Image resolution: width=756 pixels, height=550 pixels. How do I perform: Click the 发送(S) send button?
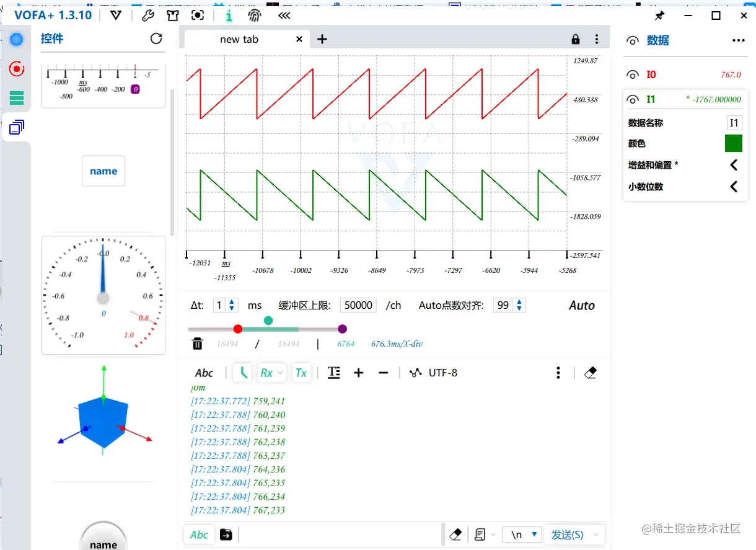point(567,534)
